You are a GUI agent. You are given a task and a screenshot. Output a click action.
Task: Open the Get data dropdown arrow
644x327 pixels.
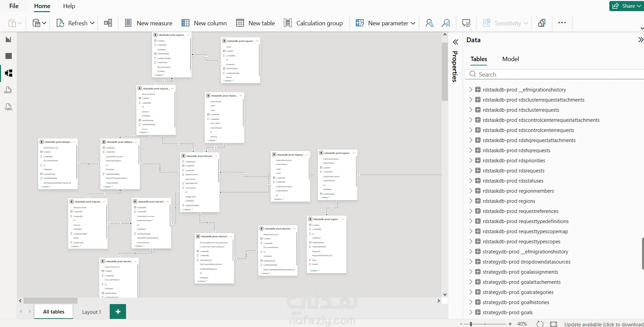pos(44,23)
